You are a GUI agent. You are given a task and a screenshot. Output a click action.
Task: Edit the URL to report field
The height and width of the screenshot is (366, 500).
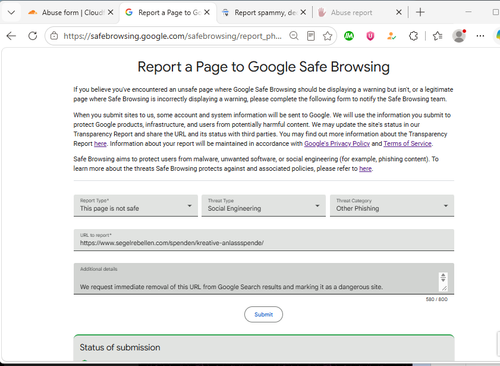[x=264, y=240]
